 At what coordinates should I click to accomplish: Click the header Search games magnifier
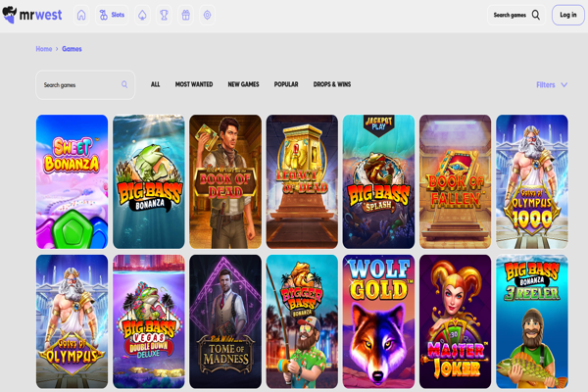[x=536, y=15]
